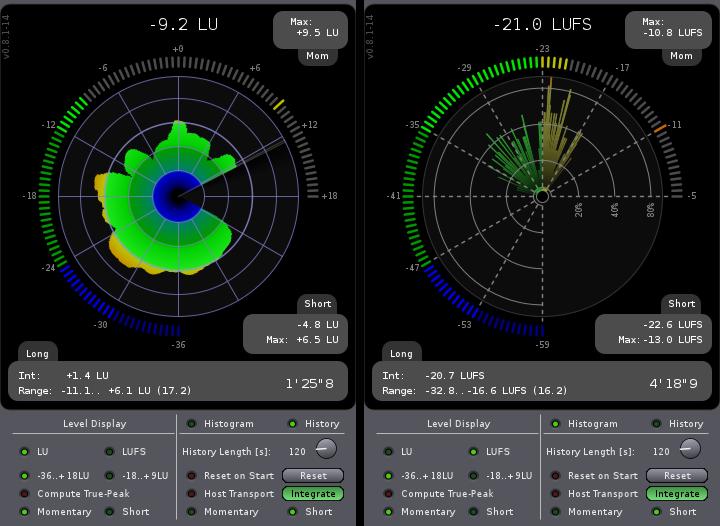Click History Length value 120 in left meter
The width and height of the screenshot is (720, 526).
(297, 452)
